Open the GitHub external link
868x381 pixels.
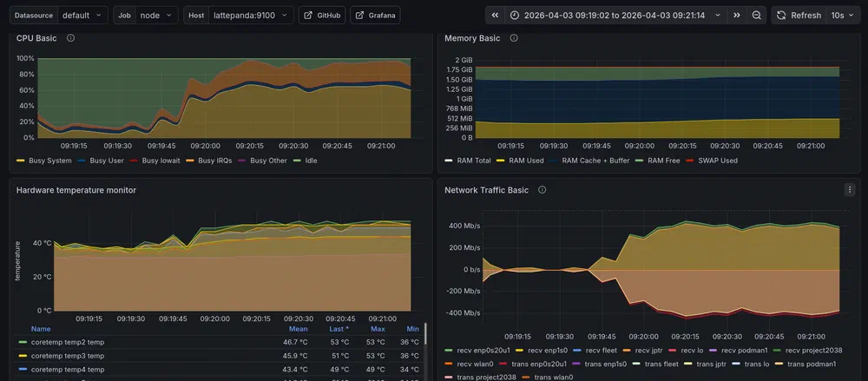(x=322, y=16)
